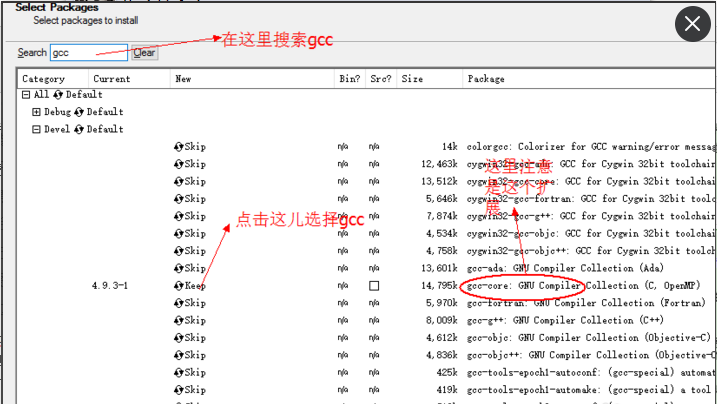The image size is (717, 404).
Task: Cycle the Skip icon for cygwin32-gcc-objc++
Action: [178, 251]
